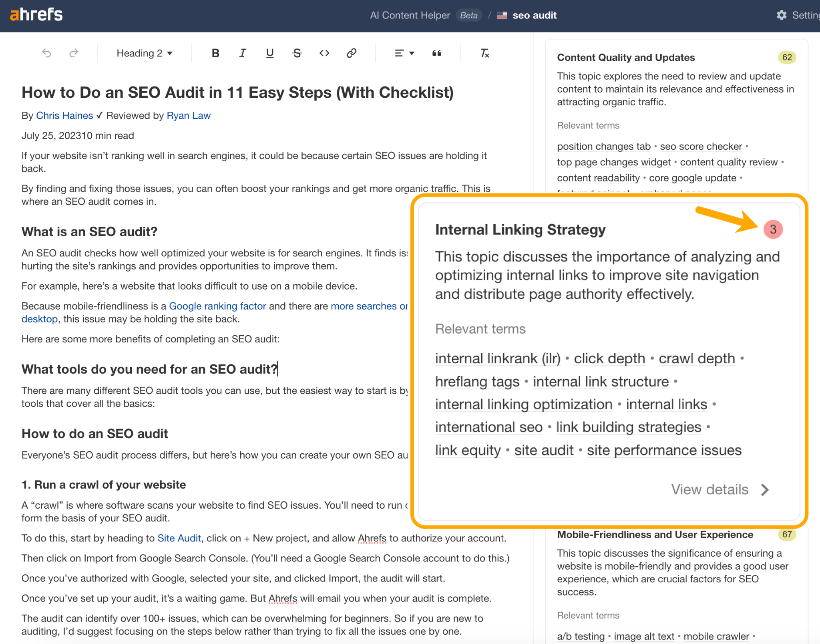820x644 pixels.
Task: Select the seo audit breadcrumb
Action: (x=535, y=15)
